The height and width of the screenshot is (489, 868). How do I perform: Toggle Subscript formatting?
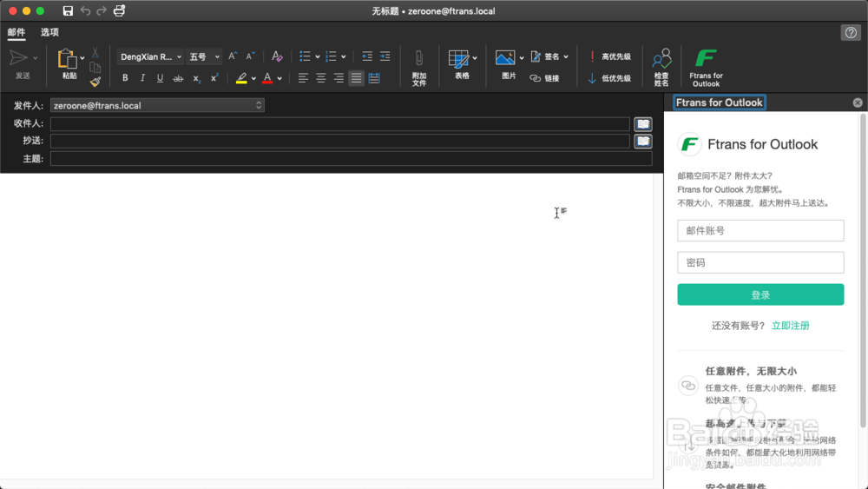pos(196,79)
